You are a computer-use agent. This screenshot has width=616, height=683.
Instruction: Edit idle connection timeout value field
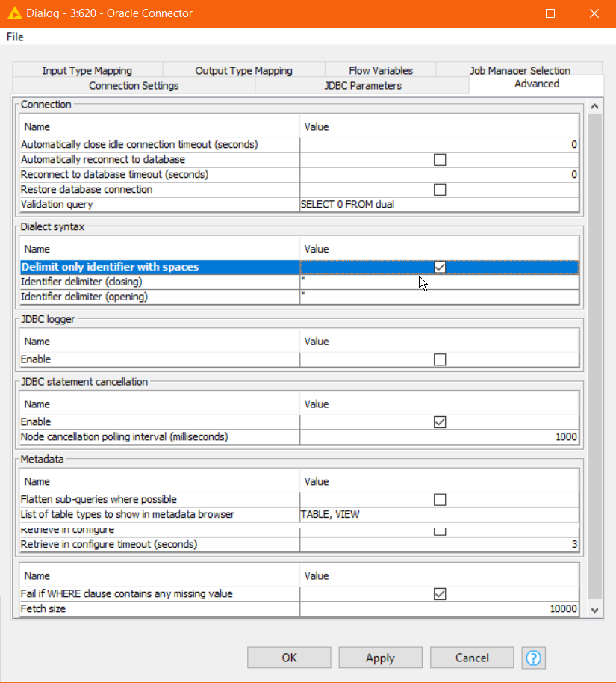coord(439,145)
